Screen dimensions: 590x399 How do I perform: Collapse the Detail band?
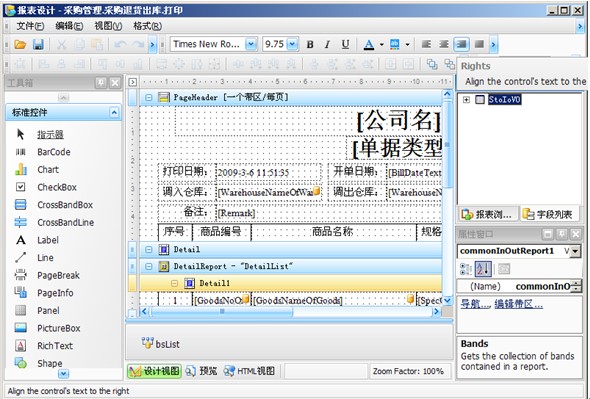149,250
